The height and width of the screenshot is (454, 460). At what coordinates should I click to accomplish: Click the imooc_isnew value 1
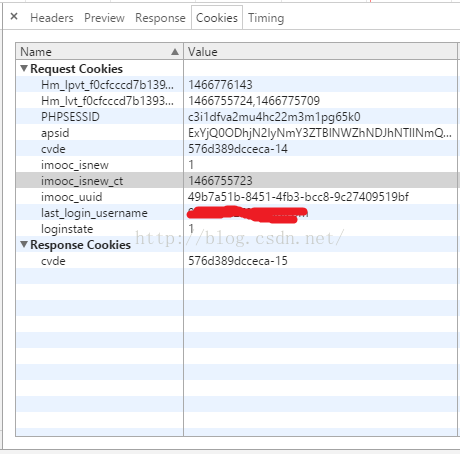pyautogui.click(x=191, y=165)
